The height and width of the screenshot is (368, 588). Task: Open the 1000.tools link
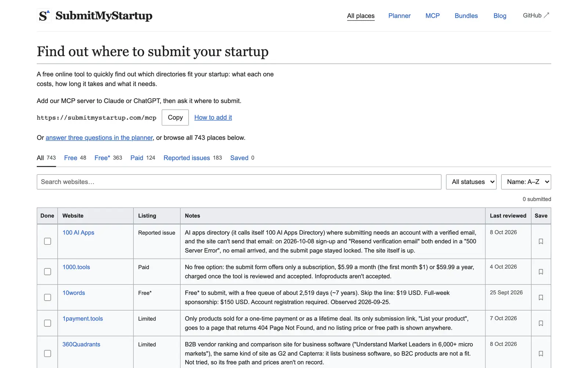click(76, 267)
